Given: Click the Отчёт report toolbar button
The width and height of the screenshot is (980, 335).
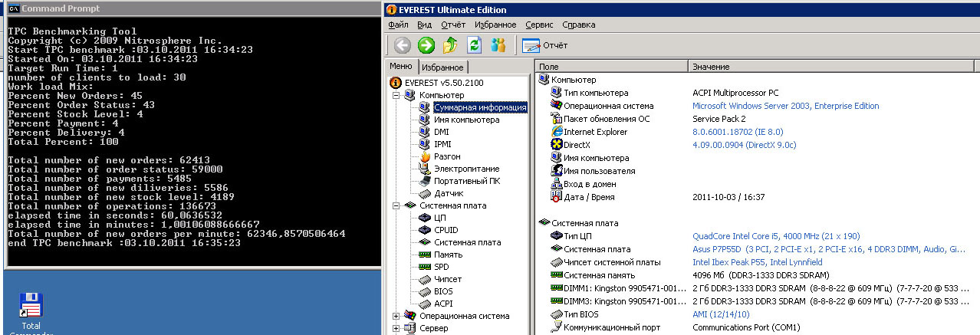Looking at the screenshot, I should [544, 45].
